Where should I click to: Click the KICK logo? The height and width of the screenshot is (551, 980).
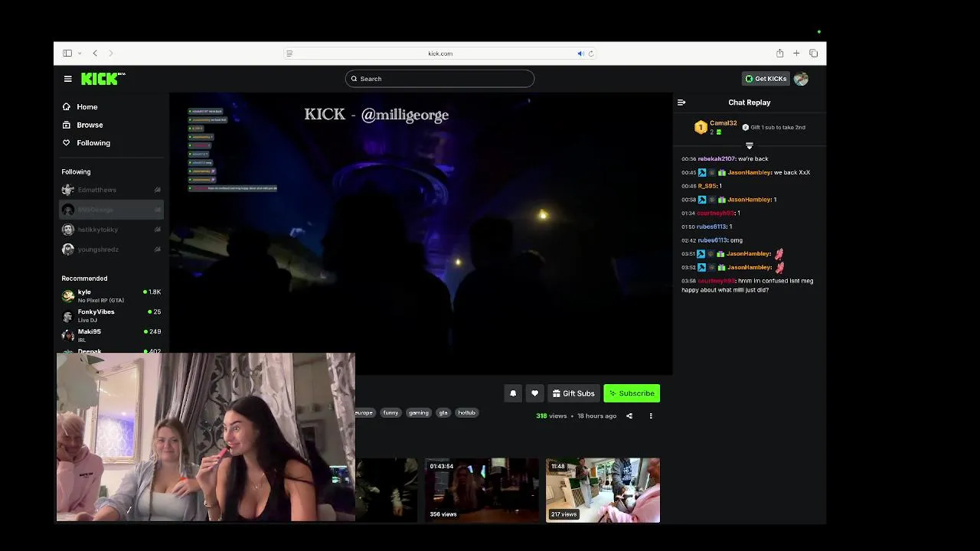[x=103, y=78]
